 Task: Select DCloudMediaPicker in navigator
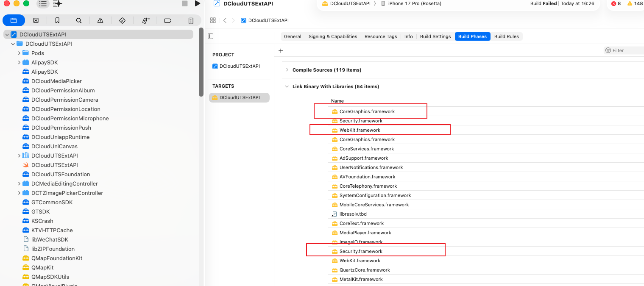coord(56,81)
